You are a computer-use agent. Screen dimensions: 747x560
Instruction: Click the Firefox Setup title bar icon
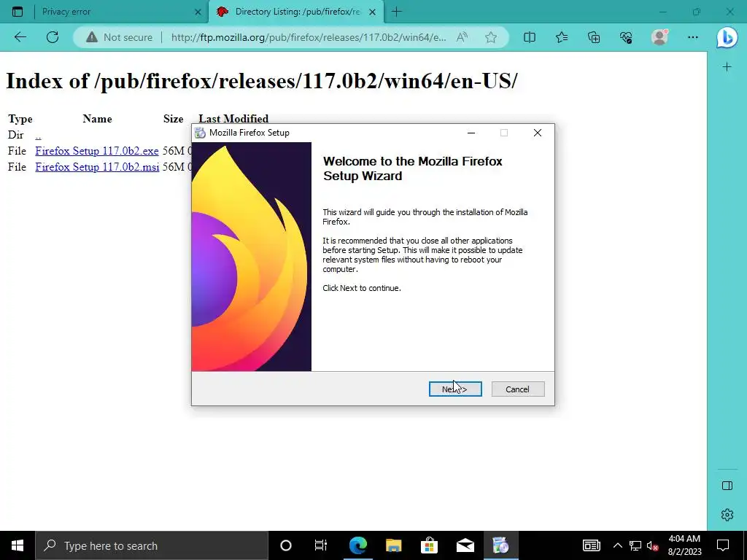[200, 133]
